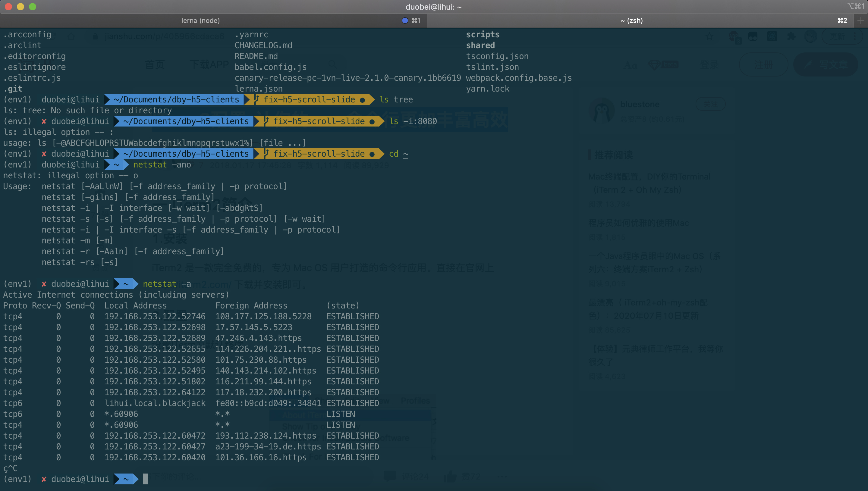Click foreign address 140.143.214.102.https
Viewport: 868px width, 491px height.
pyautogui.click(x=266, y=371)
